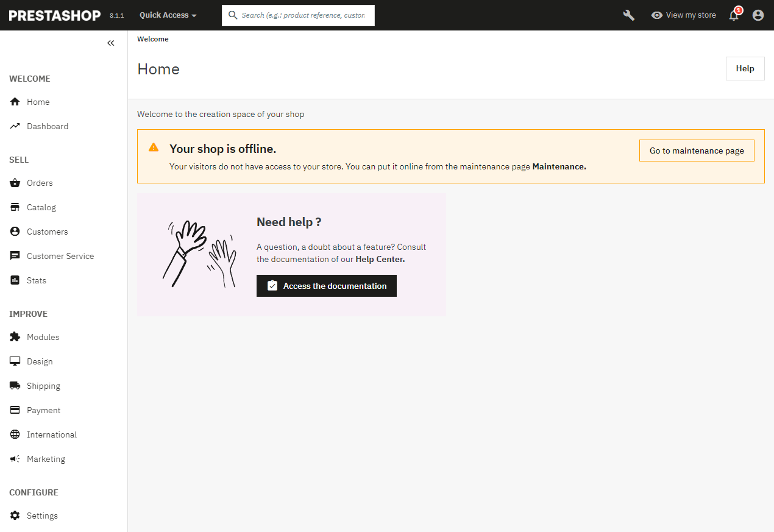The image size is (774, 532).
Task: Click the PrestaShop logo
Action: (55, 15)
